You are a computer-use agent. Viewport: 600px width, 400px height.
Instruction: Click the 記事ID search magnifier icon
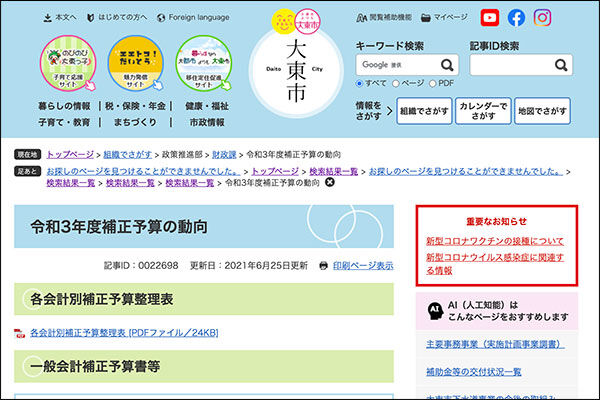click(561, 65)
